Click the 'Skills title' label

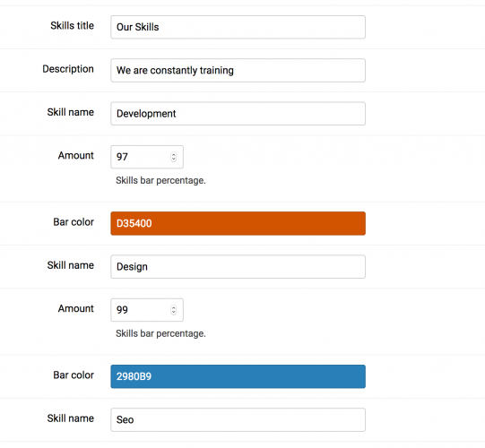[72, 26]
